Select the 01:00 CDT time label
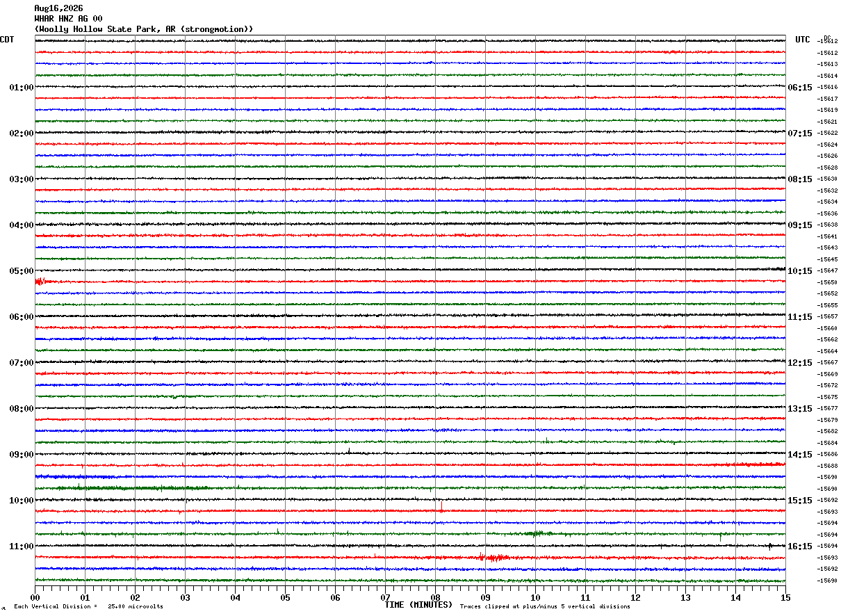The width and height of the screenshot is (841, 616). [22, 88]
